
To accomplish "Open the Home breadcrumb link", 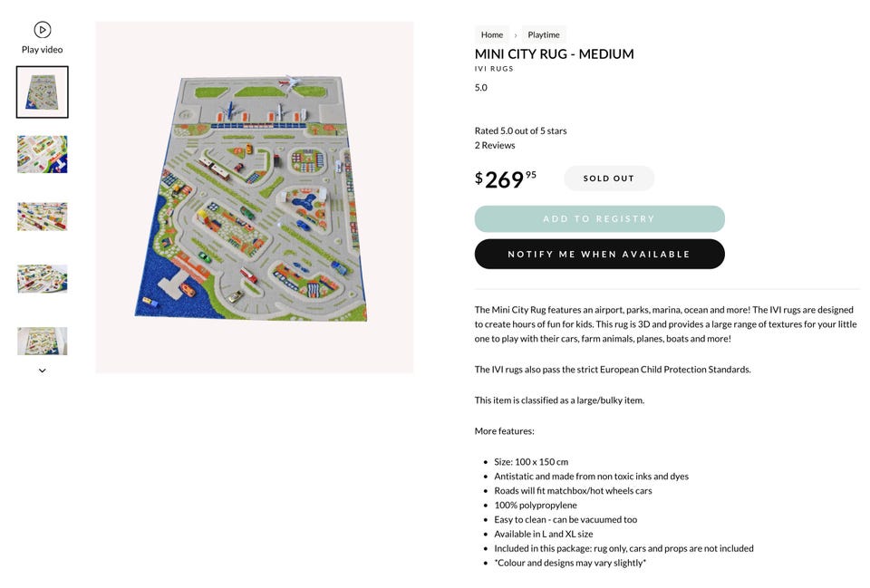I will point(491,34).
